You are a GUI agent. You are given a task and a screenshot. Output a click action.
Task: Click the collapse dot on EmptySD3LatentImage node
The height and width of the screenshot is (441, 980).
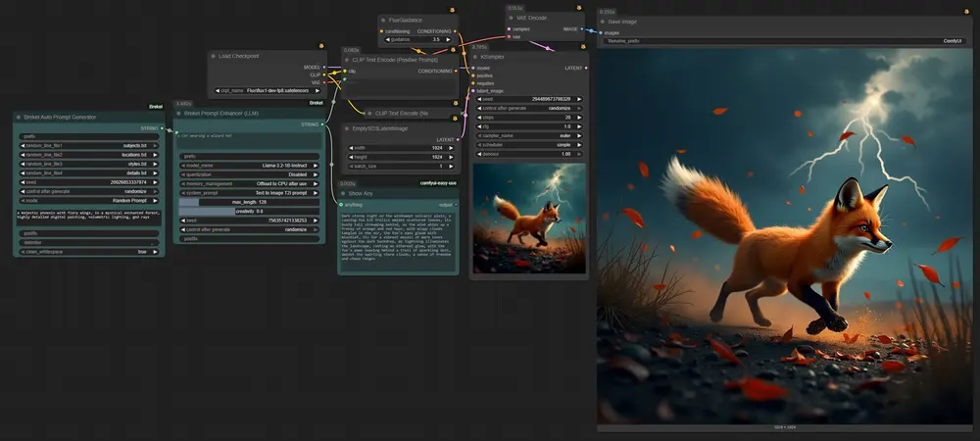(x=347, y=128)
